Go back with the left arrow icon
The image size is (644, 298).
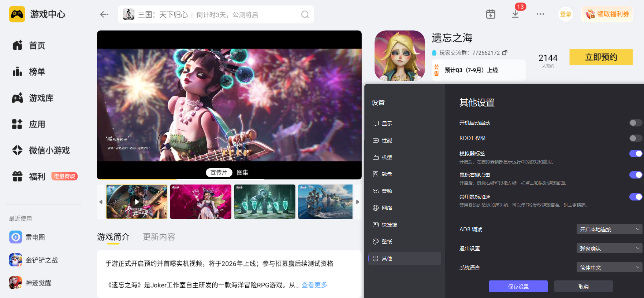click(104, 14)
